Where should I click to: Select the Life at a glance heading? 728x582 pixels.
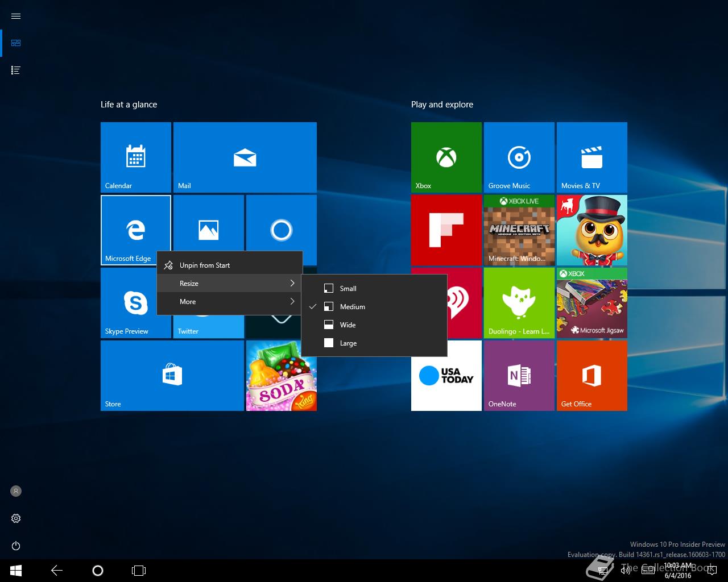[x=129, y=105]
